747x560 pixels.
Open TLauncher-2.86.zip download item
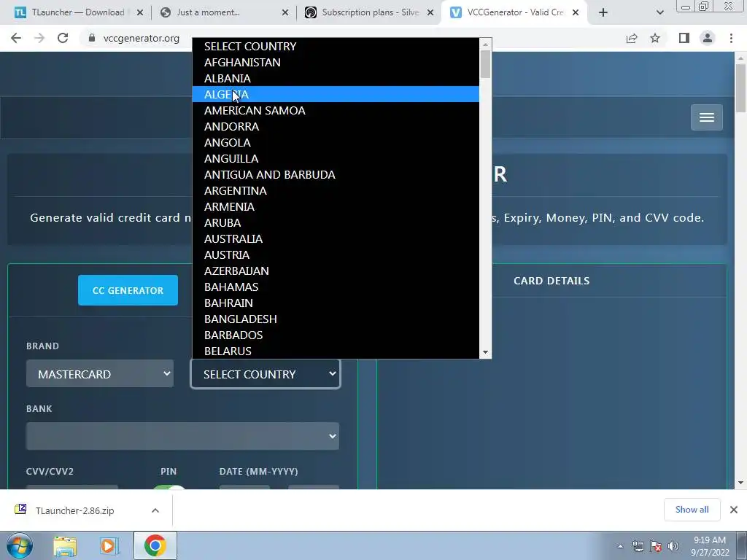click(75, 510)
